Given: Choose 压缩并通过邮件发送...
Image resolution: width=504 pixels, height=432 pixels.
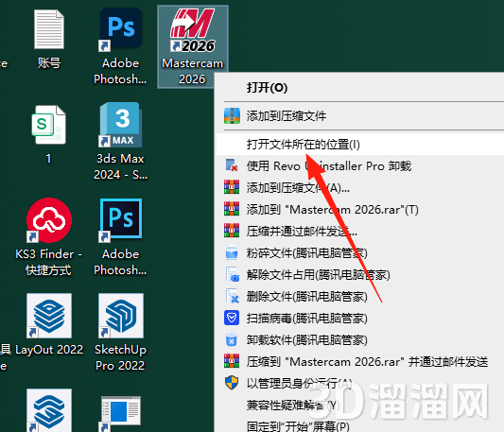Looking at the screenshot, I should click(359, 231).
